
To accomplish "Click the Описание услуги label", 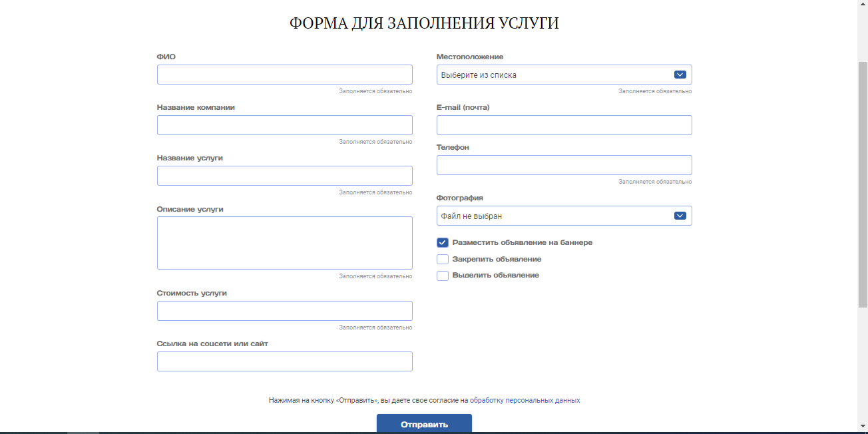I will [x=190, y=209].
